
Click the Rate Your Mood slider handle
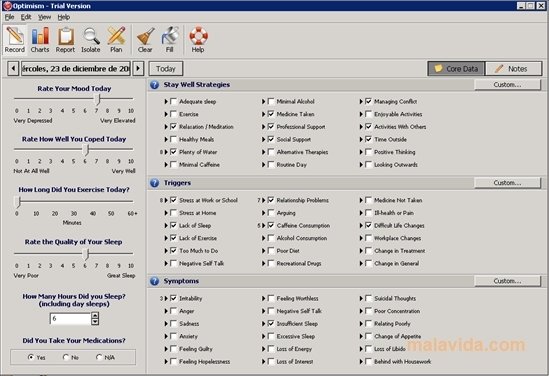click(x=98, y=99)
